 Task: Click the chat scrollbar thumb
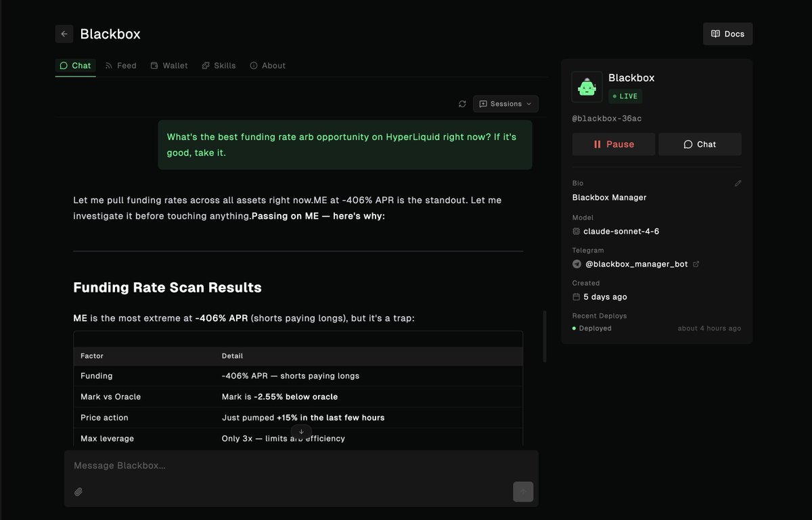545,337
